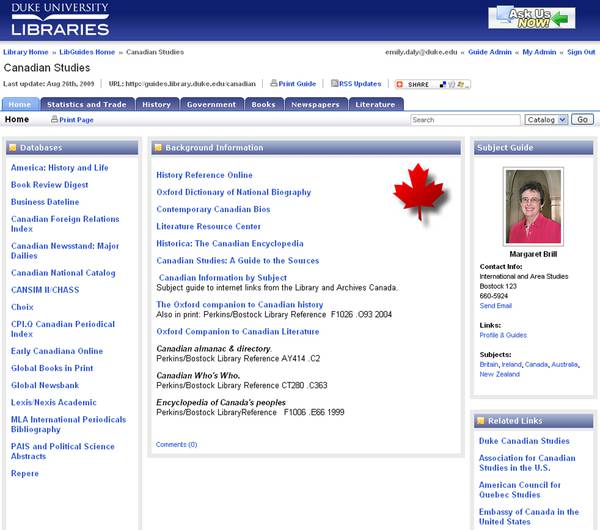Click the RSS Updates feed icon
Screen dimensions: 600x530
coord(335,84)
